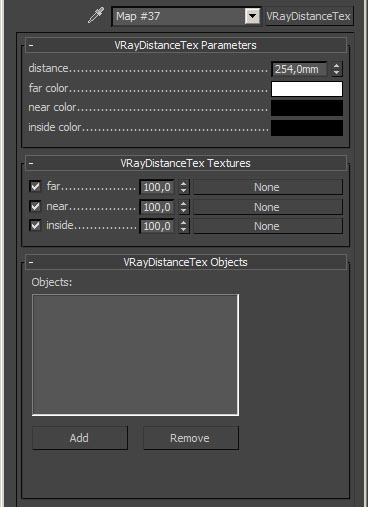Click the inside amount field 100,0

coord(157,226)
